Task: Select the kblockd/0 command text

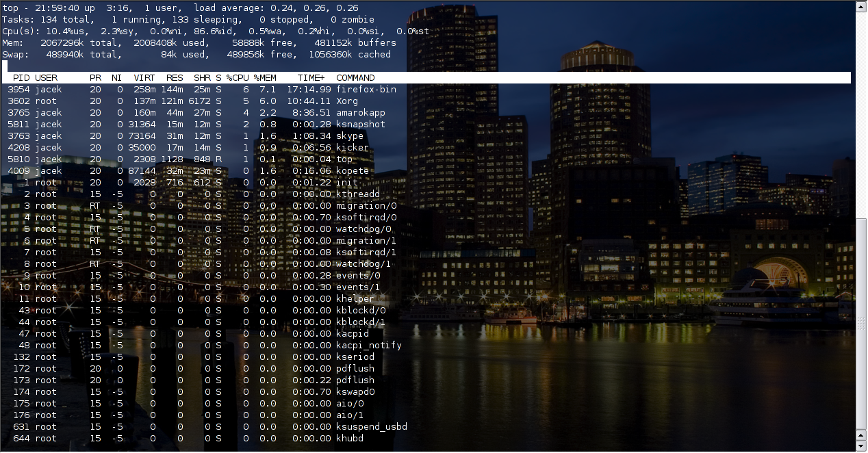Action: (x=361, y=311)
